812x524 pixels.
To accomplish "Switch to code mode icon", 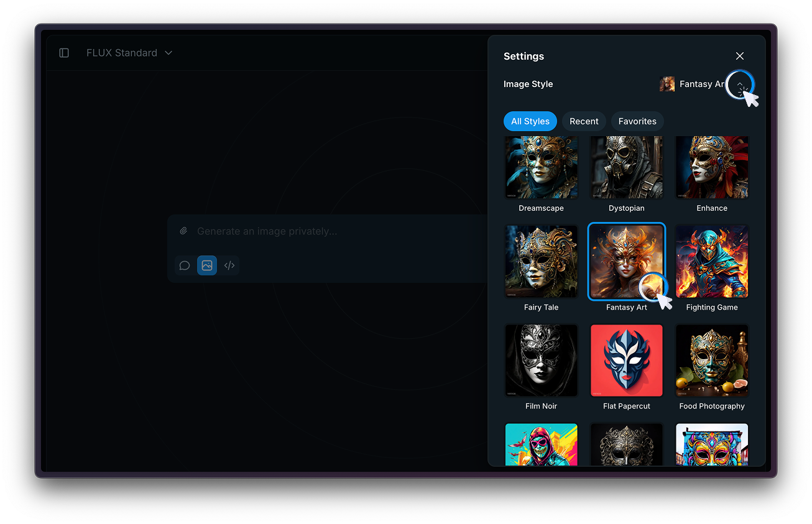I will pos(229,265).
